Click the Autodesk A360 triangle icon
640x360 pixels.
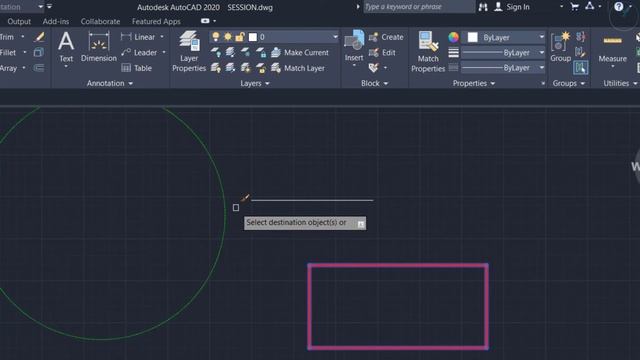[x=590, y=6]
